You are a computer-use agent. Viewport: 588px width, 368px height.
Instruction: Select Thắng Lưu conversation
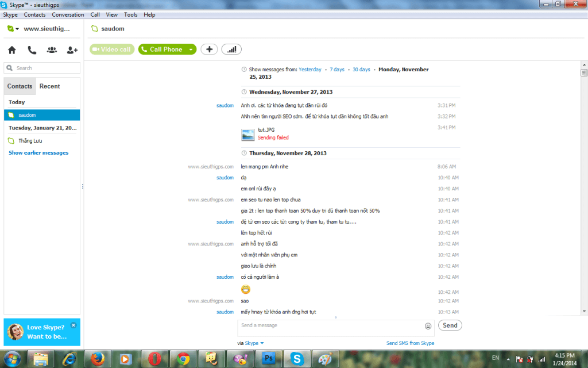[42, 140]
